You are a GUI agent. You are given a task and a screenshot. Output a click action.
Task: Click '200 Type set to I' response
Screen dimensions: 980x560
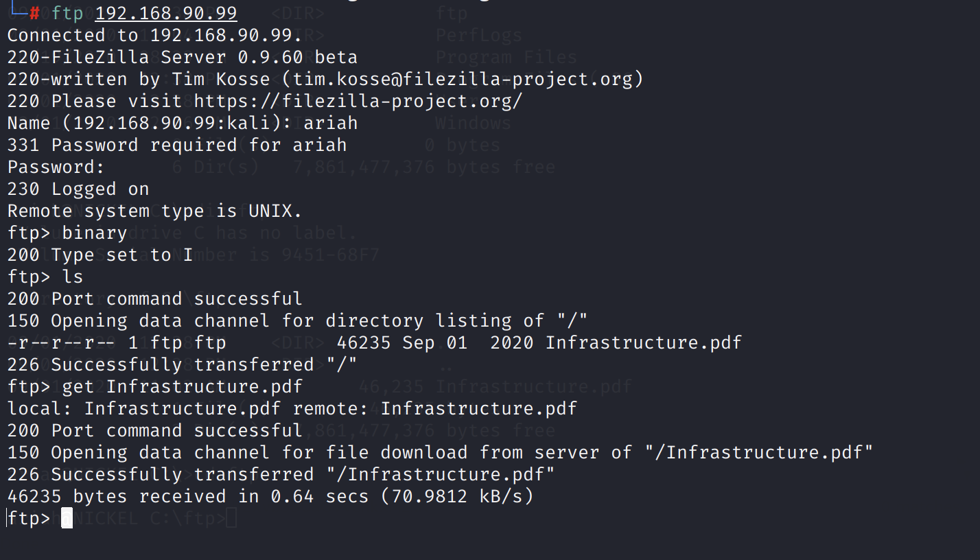(100, 255)
